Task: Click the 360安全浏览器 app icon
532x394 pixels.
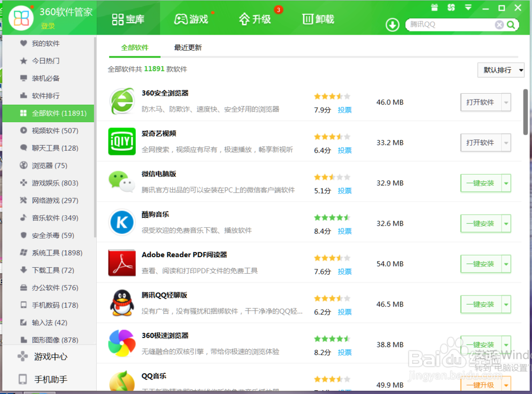Action: pos(122,101)
